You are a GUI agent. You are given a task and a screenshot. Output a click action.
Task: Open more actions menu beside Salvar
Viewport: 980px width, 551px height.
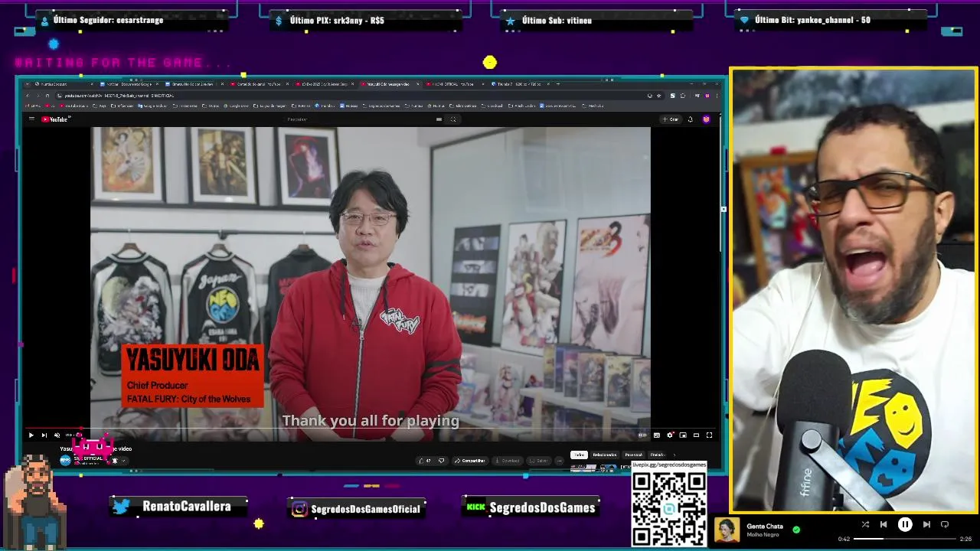coord(560,461)
